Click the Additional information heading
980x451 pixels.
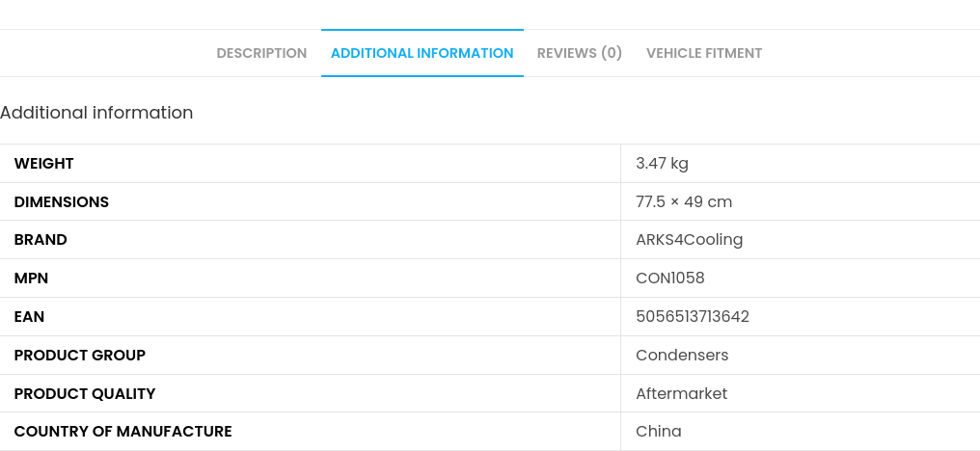(96, 113)
